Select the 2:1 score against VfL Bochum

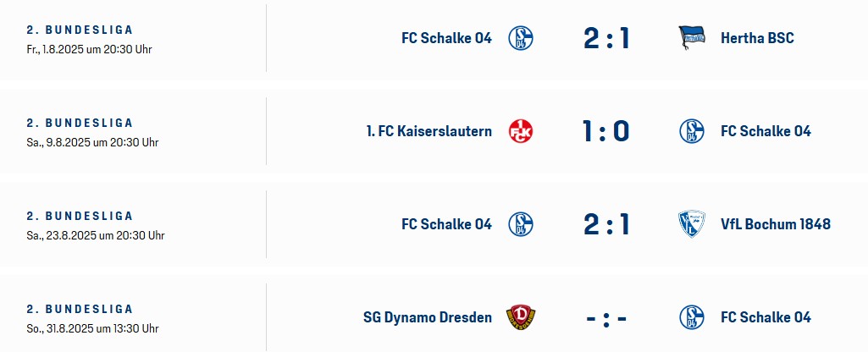coord(606,224)
